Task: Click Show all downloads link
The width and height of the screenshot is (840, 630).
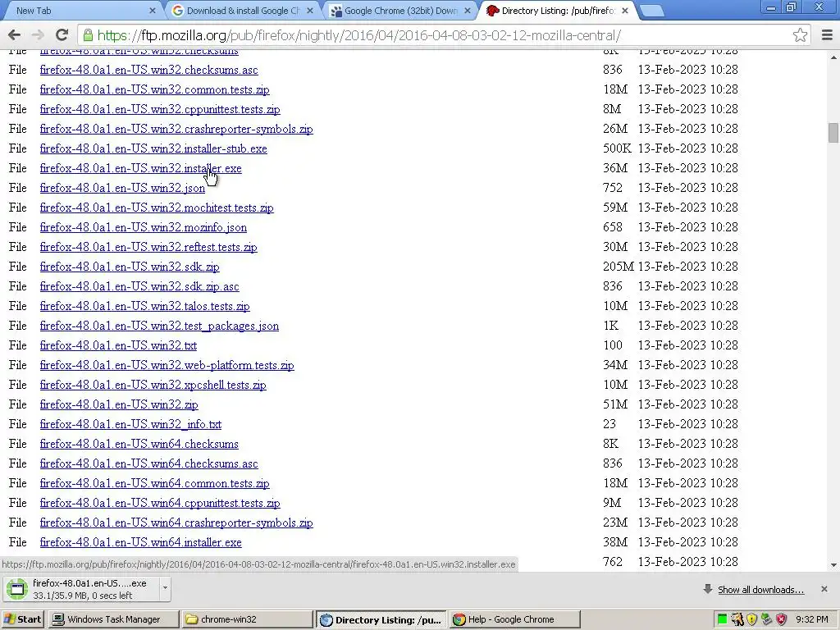Action: (760, 590)
